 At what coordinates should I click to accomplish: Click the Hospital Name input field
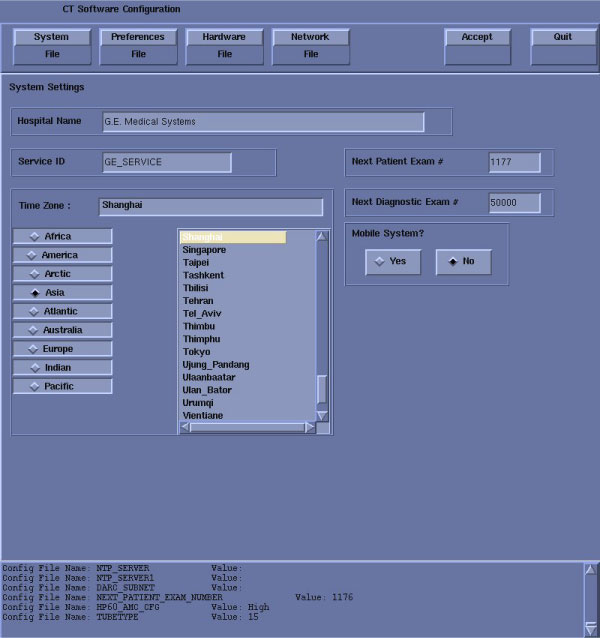(263, 122)
